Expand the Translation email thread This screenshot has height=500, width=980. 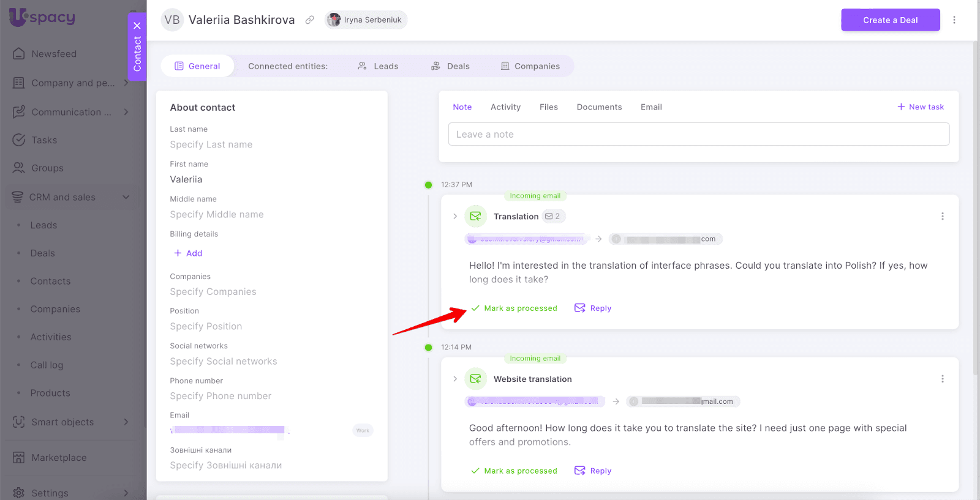(x=455, y=217)
